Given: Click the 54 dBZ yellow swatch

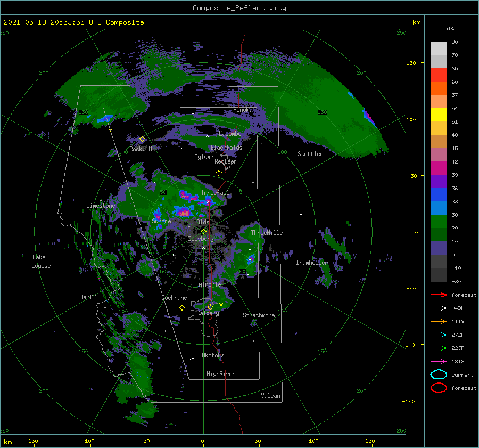Looking at the screenshot, I should [439, 115].
